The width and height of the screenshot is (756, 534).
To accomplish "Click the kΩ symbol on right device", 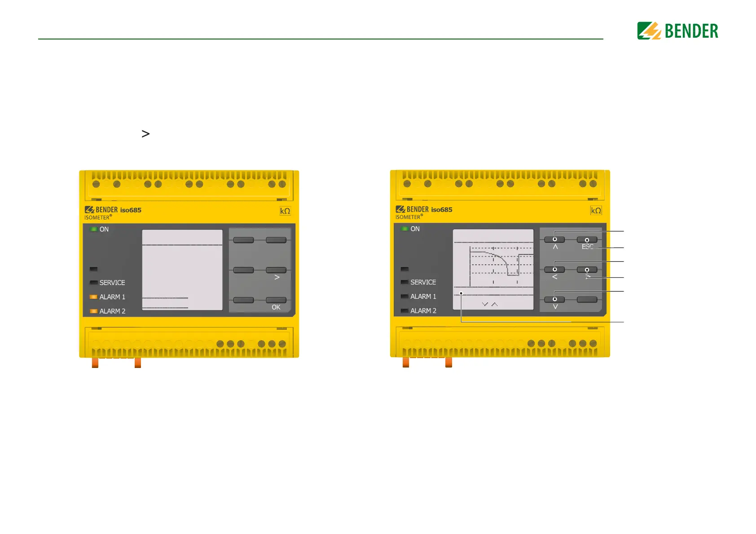I will [x=596, y=210].
